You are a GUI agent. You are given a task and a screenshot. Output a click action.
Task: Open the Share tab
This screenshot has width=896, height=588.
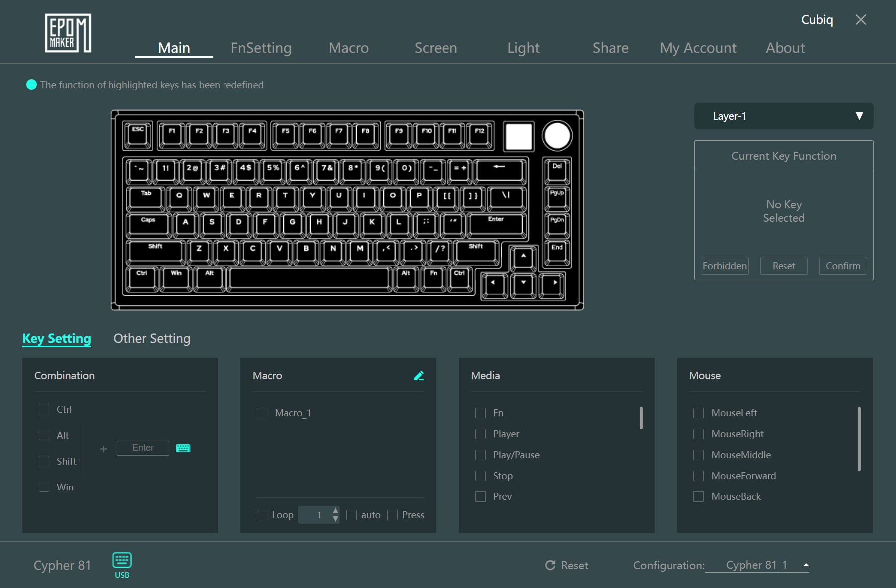[610, 48]
